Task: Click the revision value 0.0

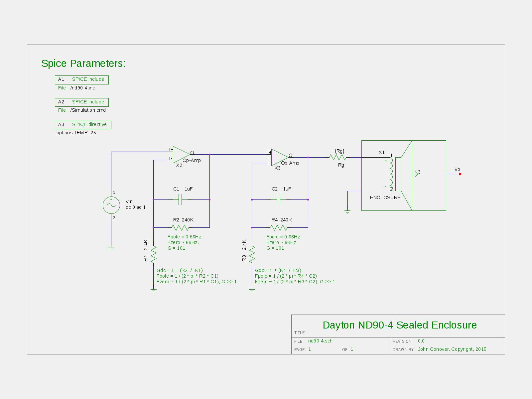Action: 421,341
